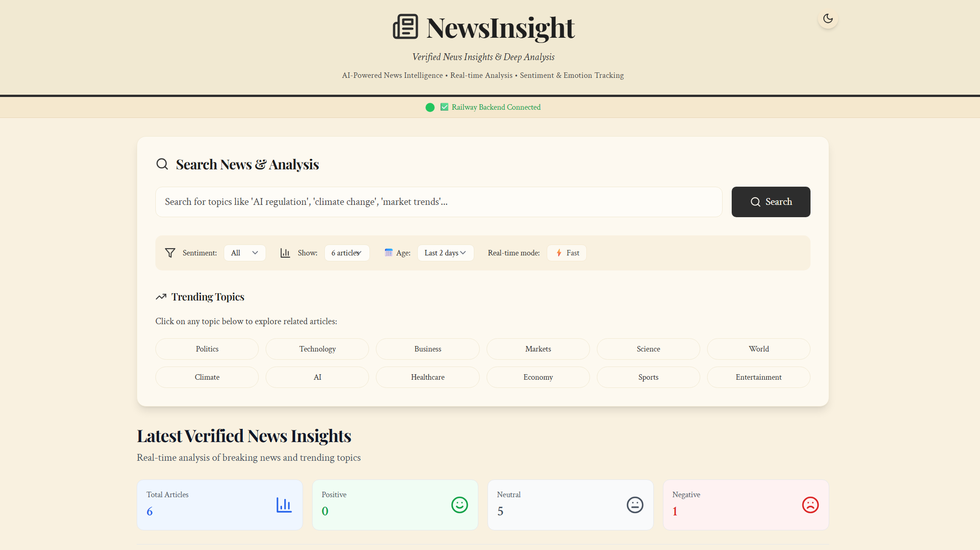The width and height of the screenshot is (980, 550).
Task: Select the Climate trending topic
Action: tap(207, 377)
